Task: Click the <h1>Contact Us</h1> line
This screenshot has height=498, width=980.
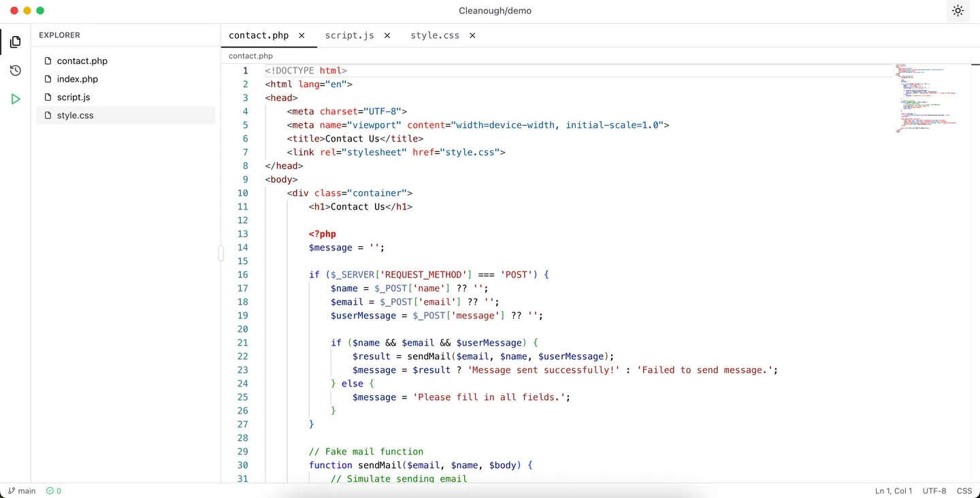Action: click(x=361, y=207)
